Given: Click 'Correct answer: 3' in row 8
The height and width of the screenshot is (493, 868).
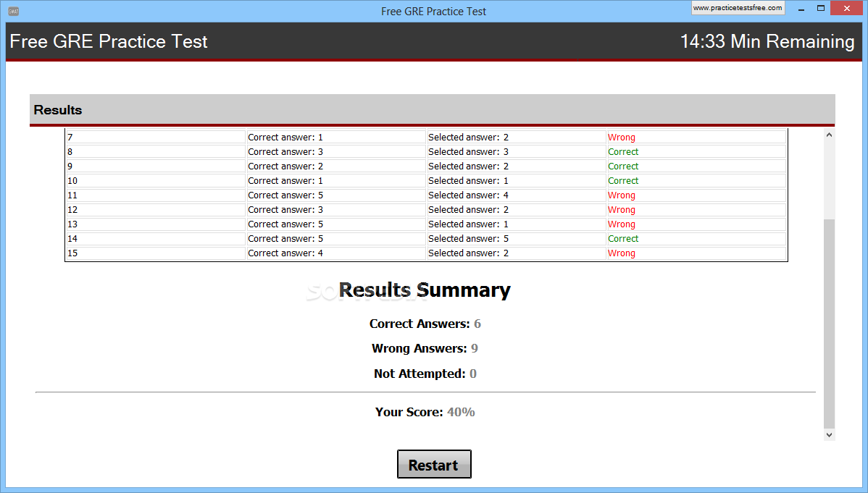Looking at the screenshot, I should (285, 151).
